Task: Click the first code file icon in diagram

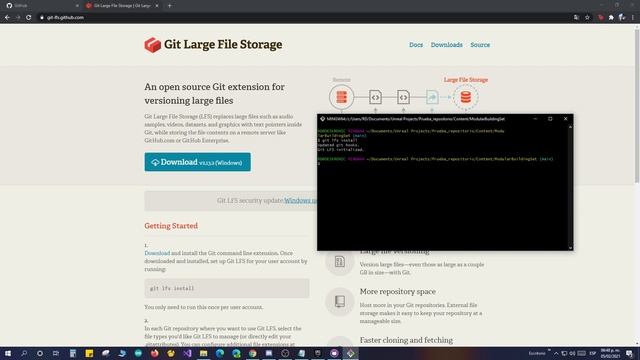Action: tap(376, 97)
